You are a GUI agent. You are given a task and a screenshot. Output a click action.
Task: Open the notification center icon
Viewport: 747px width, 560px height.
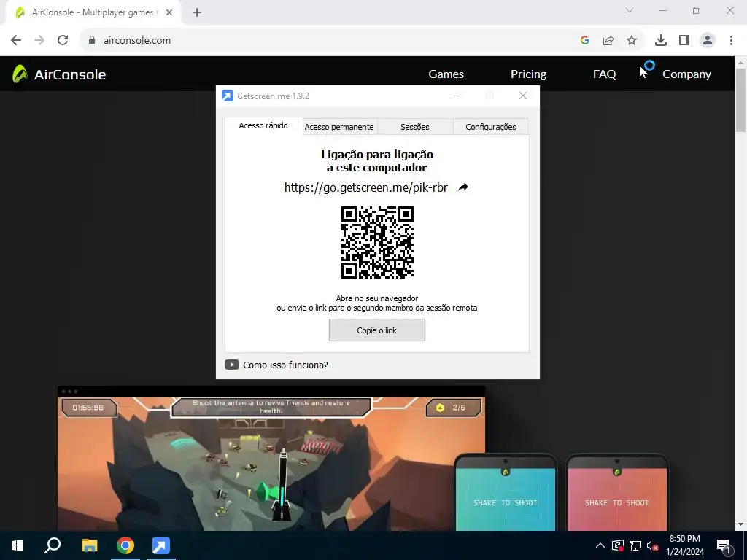[x=724, y=545]
